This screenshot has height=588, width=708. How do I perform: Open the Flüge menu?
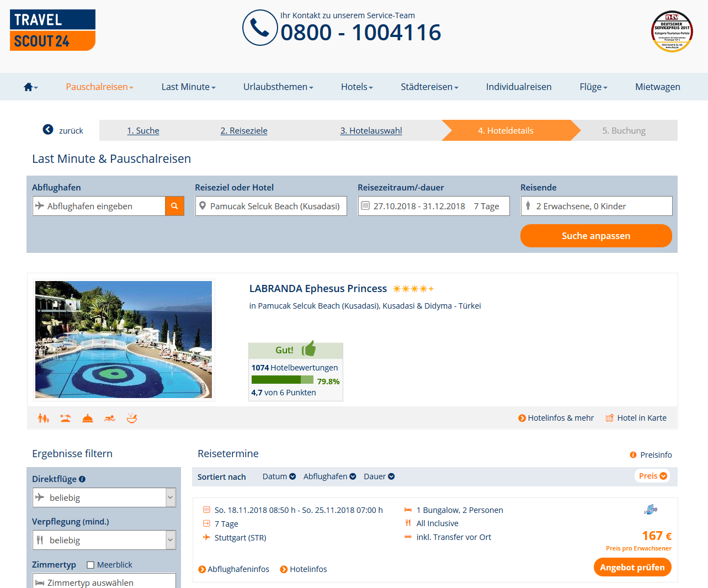coord(593,87)
